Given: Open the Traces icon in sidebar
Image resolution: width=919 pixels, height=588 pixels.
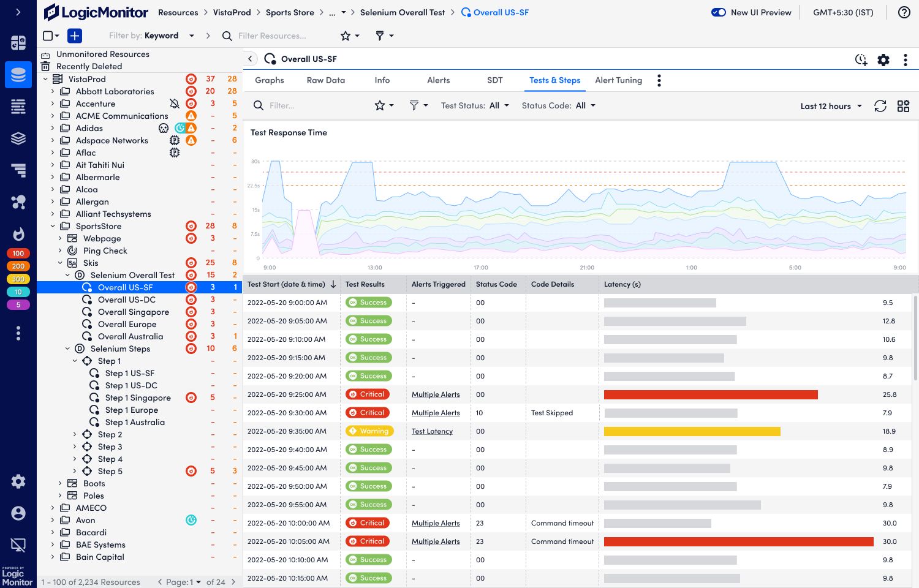Looking at the screenshot, I should tap(18, 170).
